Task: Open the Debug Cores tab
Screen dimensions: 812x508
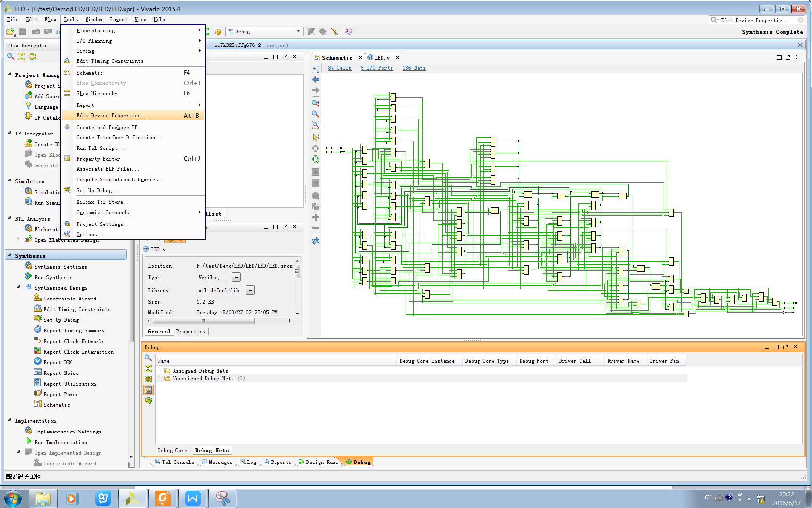Action: [x=174, y=450]
